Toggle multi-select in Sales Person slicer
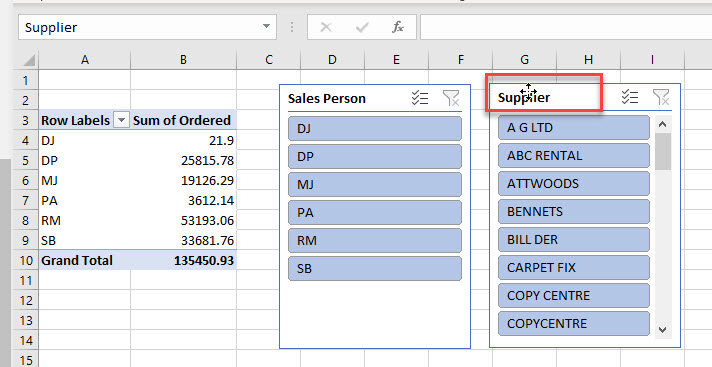The width and height of the screenshot is (712, 367). [420, 98]
